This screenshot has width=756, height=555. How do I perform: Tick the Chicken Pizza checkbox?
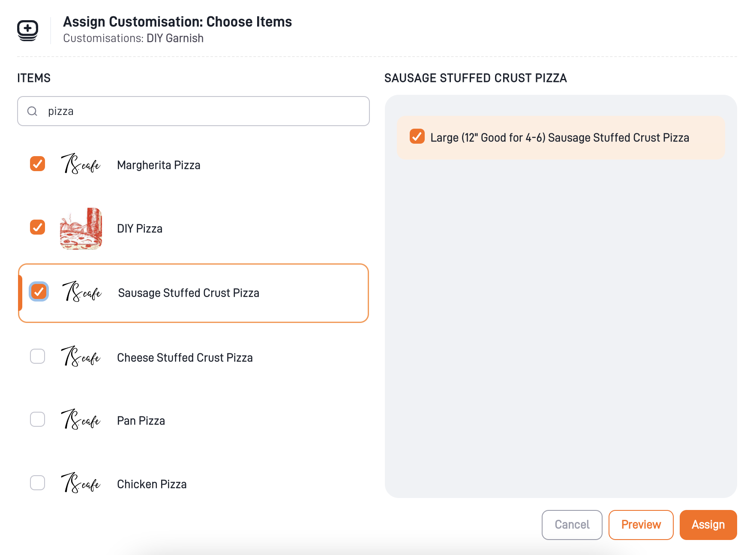click(38, 483)
